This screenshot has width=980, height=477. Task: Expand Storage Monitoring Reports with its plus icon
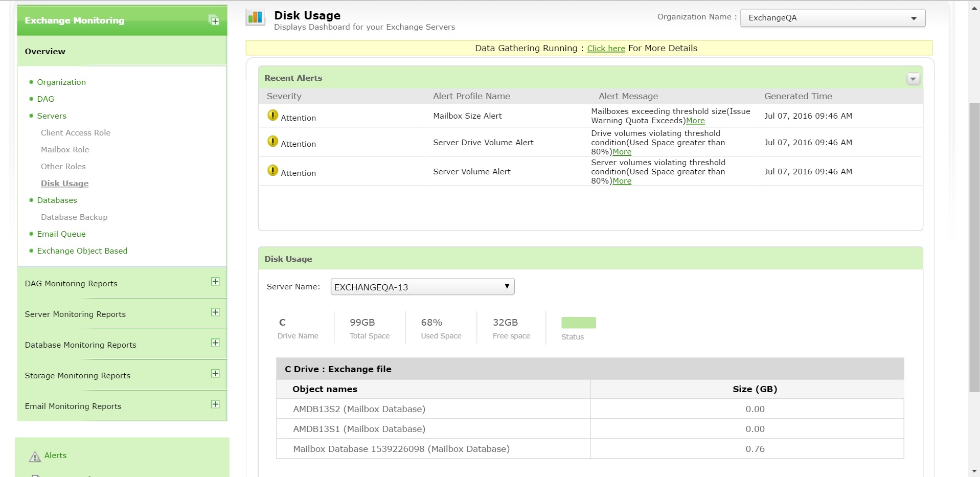pyautogui.click(x=215, y=374)
